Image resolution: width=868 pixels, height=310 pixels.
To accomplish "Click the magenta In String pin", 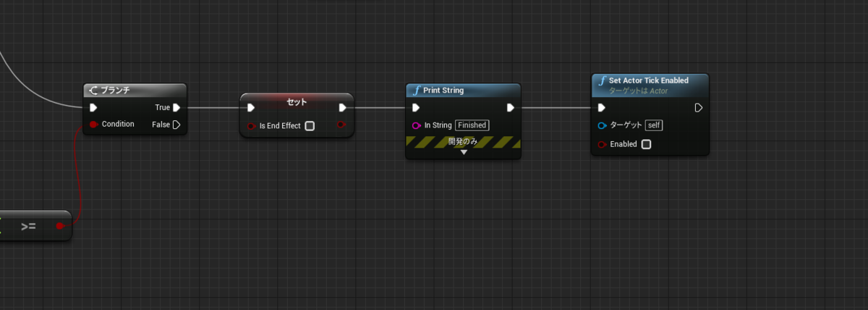I will [416, 125].
